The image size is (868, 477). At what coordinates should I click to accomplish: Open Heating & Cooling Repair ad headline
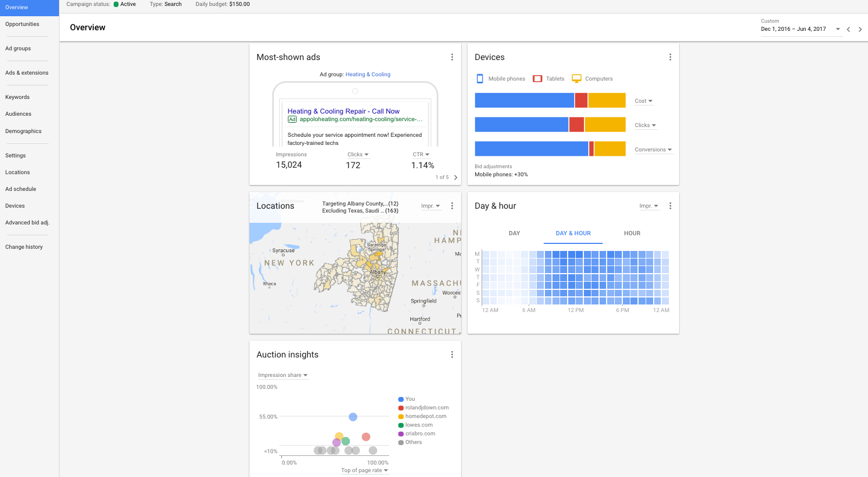tap(343, 111)
